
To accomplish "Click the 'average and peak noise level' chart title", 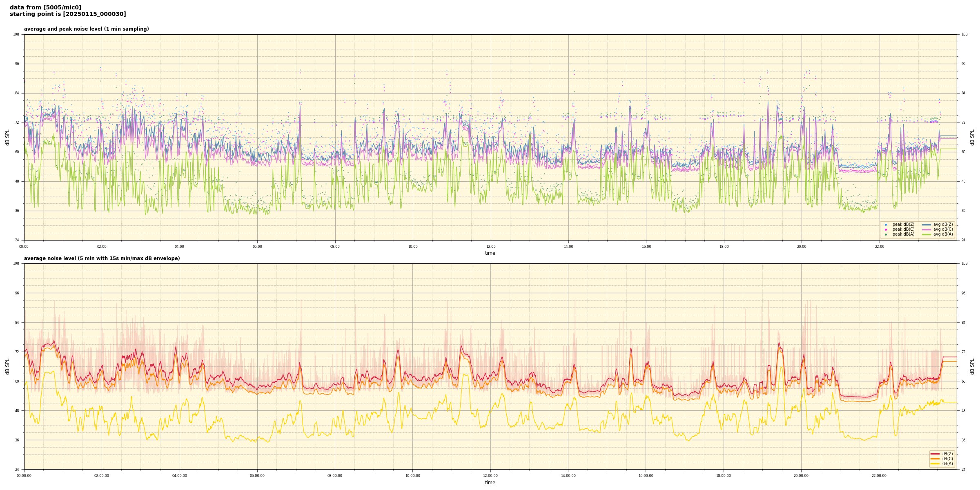I will pyautogui.click(x=86, y=29).
